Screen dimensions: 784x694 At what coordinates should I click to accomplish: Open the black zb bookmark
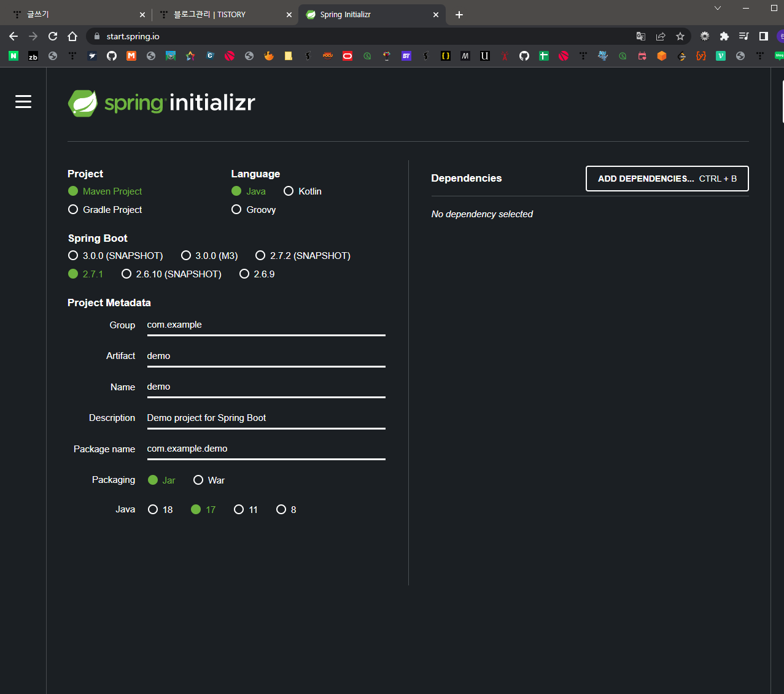[x=33, y=56]
